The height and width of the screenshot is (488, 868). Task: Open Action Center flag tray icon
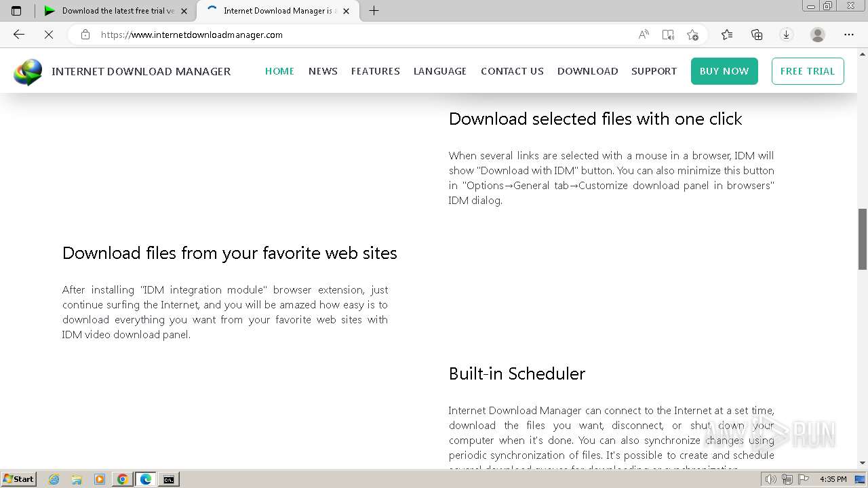(x=804, y=479)
